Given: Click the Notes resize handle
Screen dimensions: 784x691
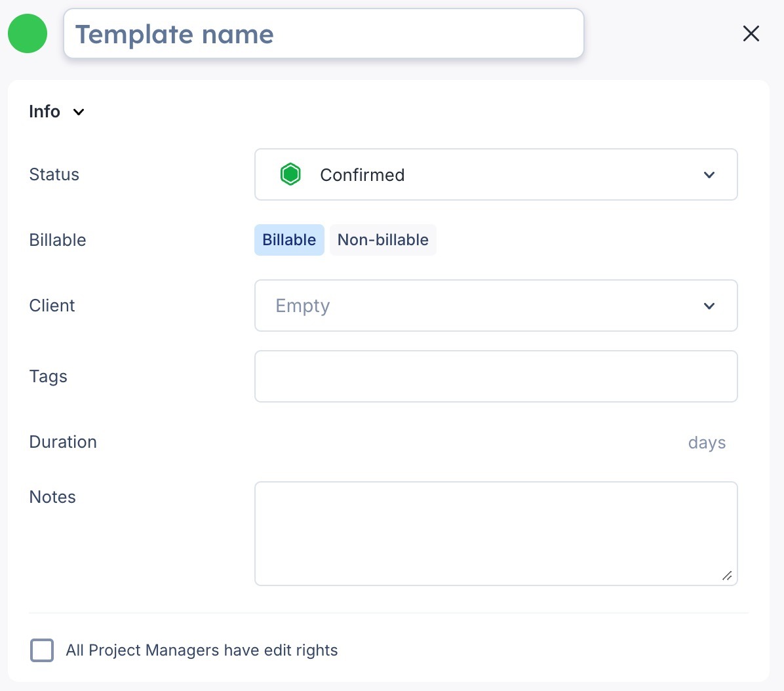Looking at the screenshot, I should tap(727, 576).
